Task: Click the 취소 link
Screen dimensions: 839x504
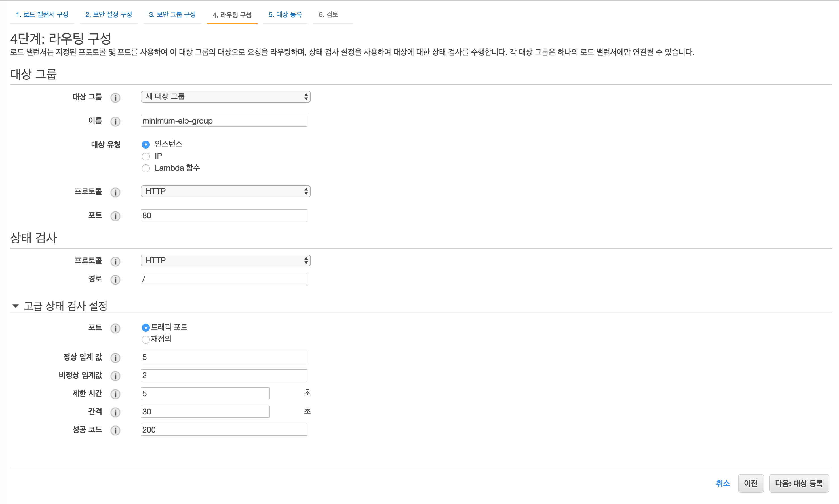Action: (x=722, y=483)
